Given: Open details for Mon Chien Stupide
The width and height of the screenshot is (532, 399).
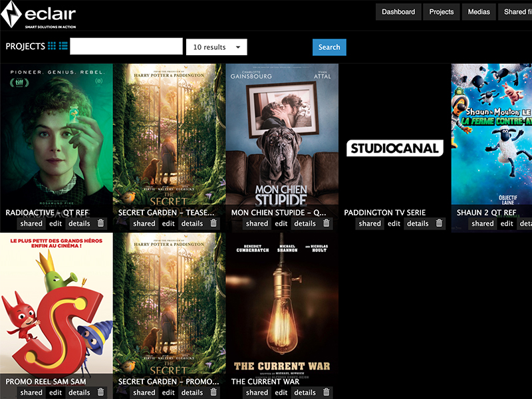Looking at the screenshot, I should click(305, 223).
